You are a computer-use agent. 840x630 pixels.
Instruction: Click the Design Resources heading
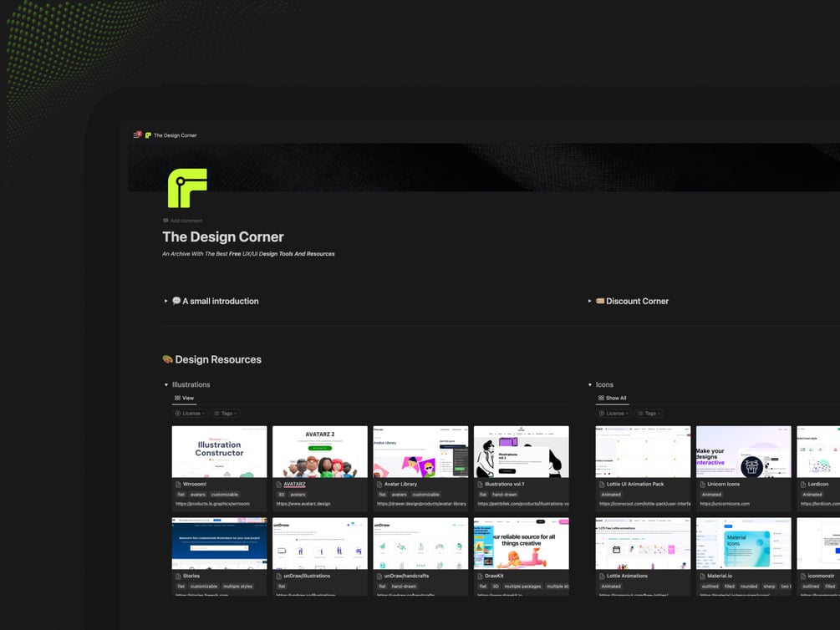(218, 359)
